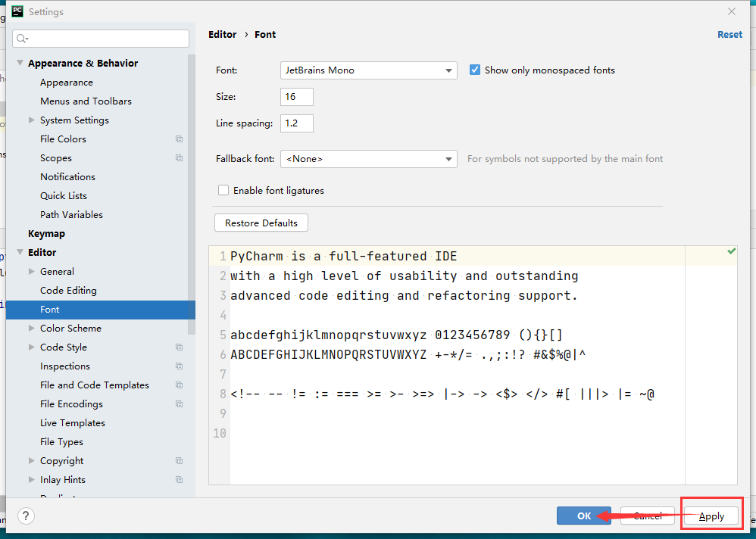Viewport: 756px width, 539px height.
Task: Collapse Appearance & Behavior section
Action: coord(20,63)
